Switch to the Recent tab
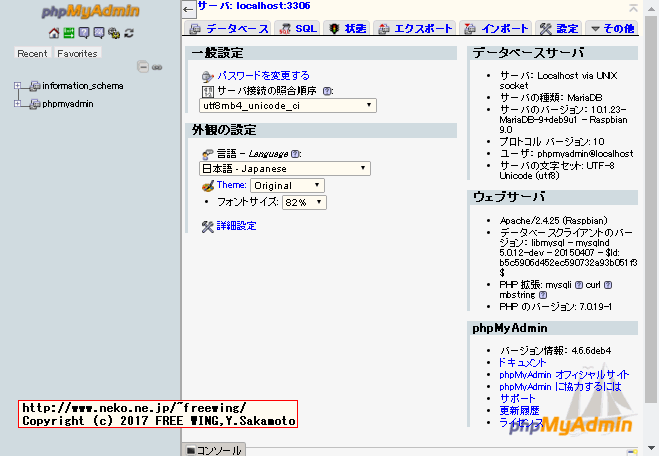 click(32, 53)
